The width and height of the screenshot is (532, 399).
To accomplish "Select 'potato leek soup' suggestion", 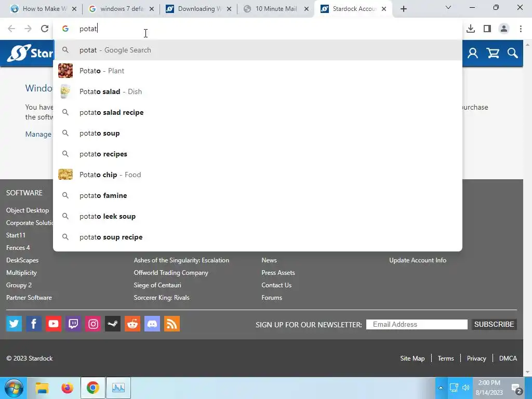I will (258, 216).
